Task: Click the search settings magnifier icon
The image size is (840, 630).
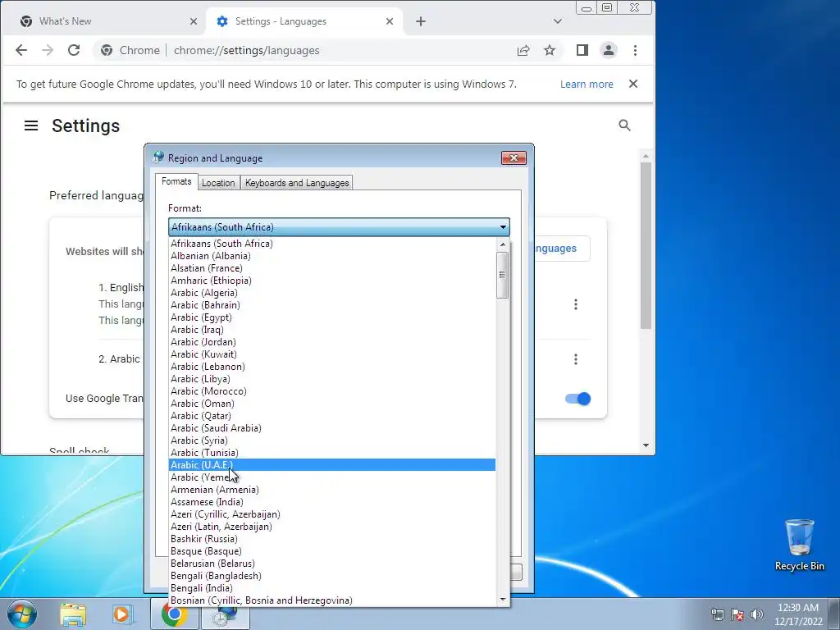Action: tap(624, 126)
